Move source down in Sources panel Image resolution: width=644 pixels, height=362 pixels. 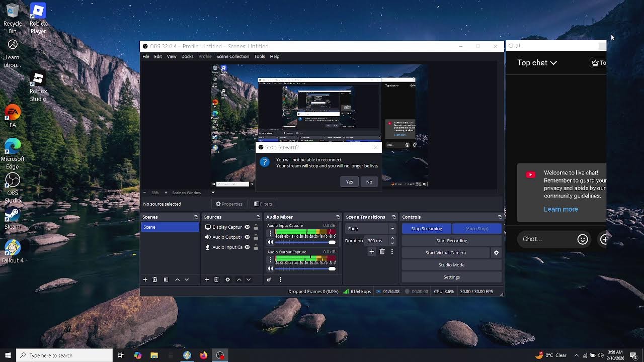(249, 280)
